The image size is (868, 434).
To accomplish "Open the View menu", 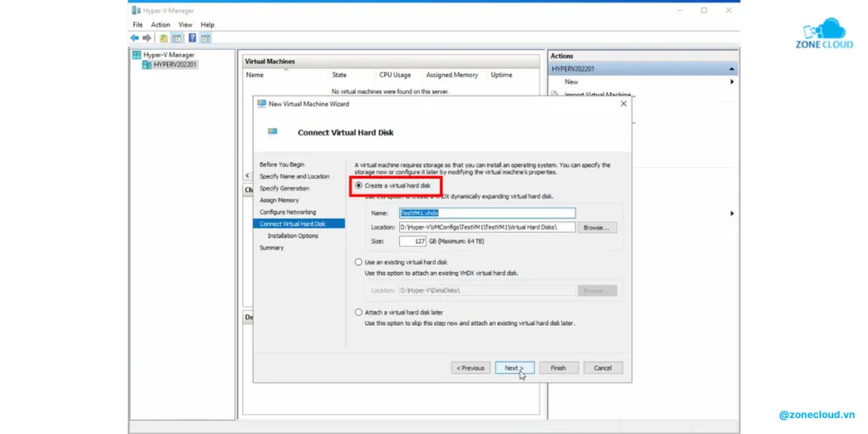I will coord(186,25).
